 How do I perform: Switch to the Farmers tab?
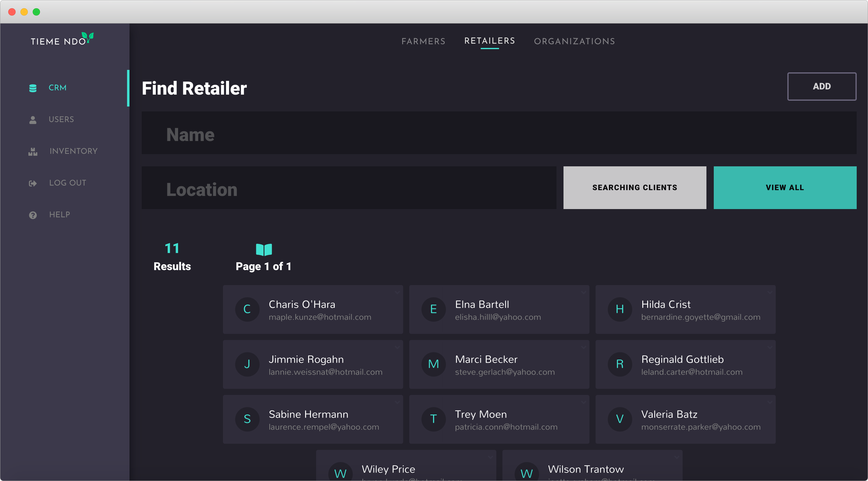coord(423,42)
